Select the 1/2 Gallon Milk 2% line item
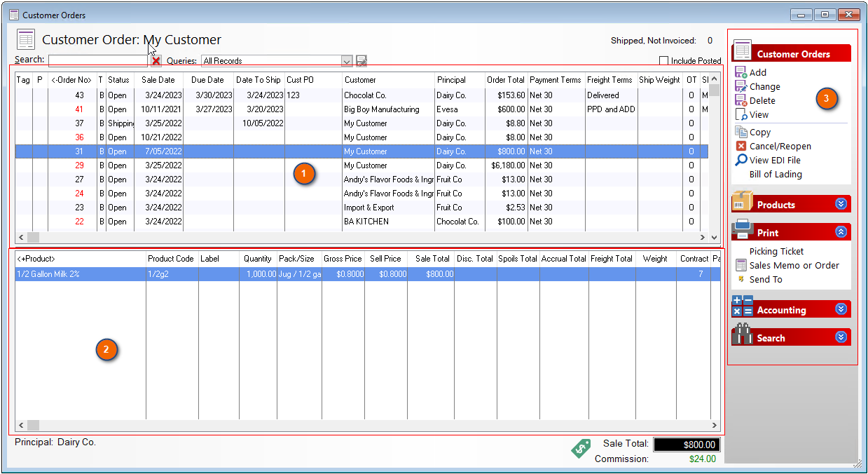868x474 pixels. click(x=367, y=274)
